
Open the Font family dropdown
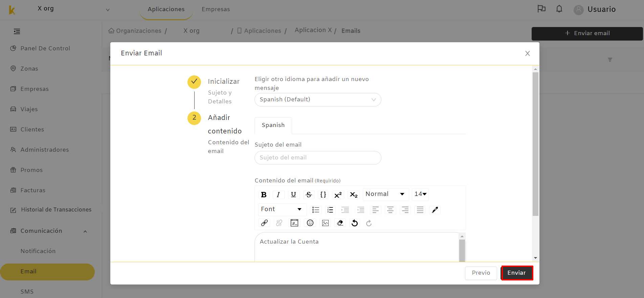[x=282, y=209]
